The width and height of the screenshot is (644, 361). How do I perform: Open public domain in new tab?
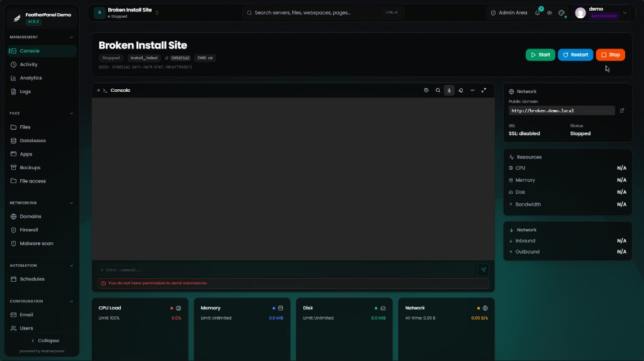click(x=622, y=111)
